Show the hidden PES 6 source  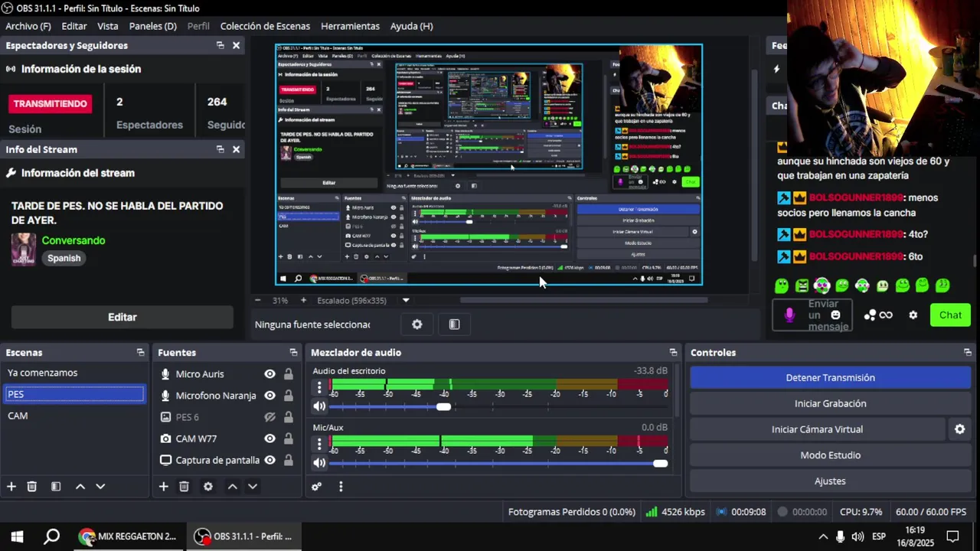(x=269, y=417)
